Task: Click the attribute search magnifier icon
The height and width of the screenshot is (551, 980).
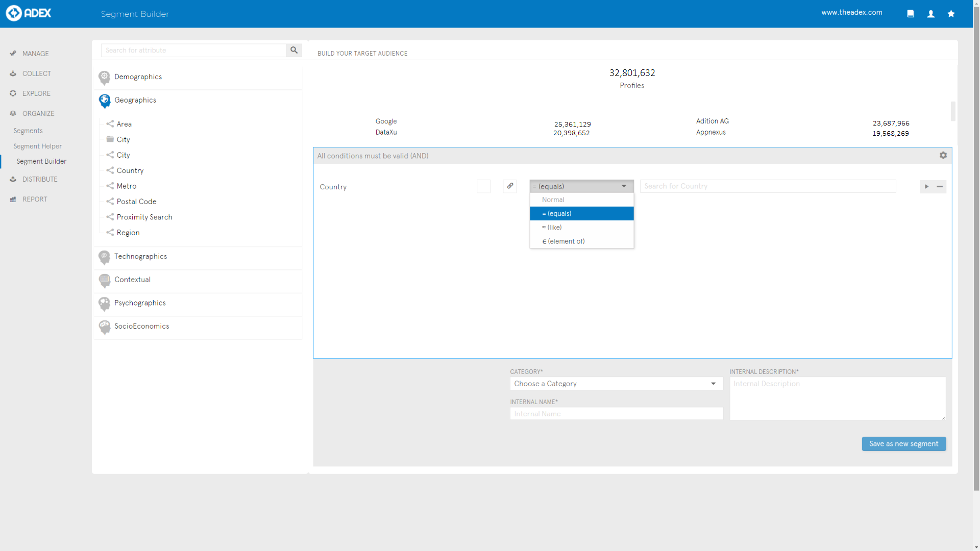Action: pos(294,50)
